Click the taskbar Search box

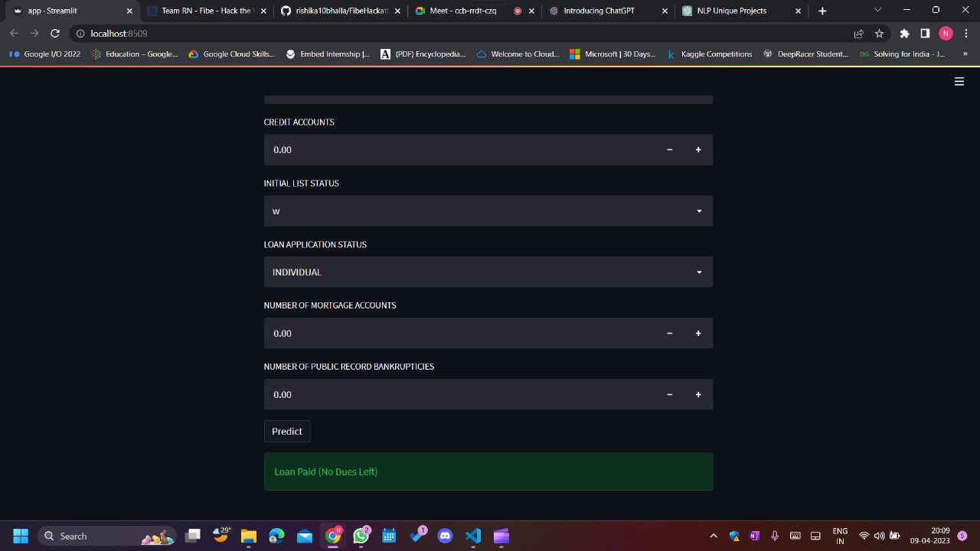click(106, 536)
